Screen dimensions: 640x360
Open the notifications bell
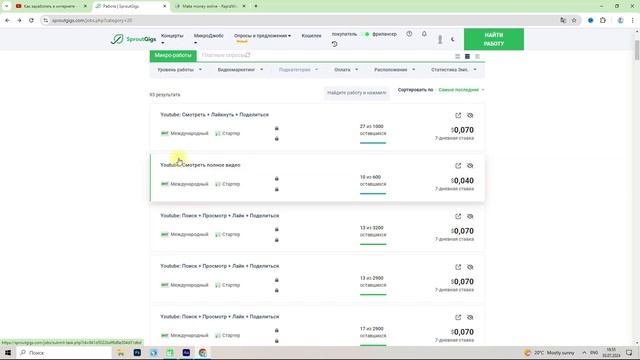(424, 34)
